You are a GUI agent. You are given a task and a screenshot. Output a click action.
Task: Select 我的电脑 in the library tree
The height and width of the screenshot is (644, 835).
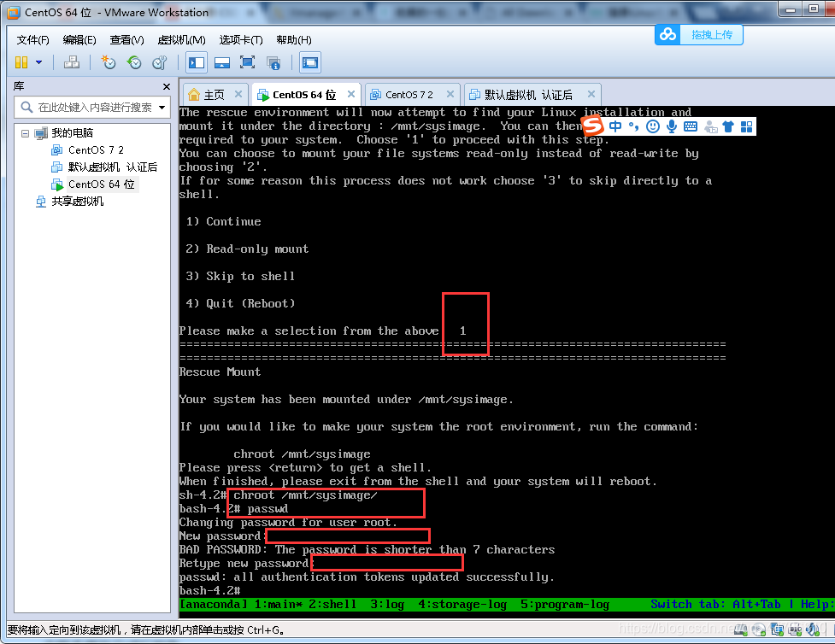click(72, 133)
